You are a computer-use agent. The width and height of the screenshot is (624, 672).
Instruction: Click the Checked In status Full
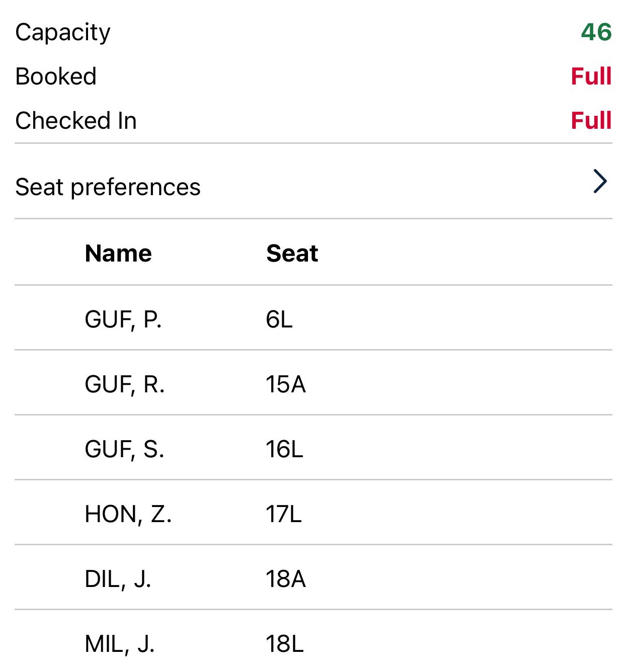[591, 121]
